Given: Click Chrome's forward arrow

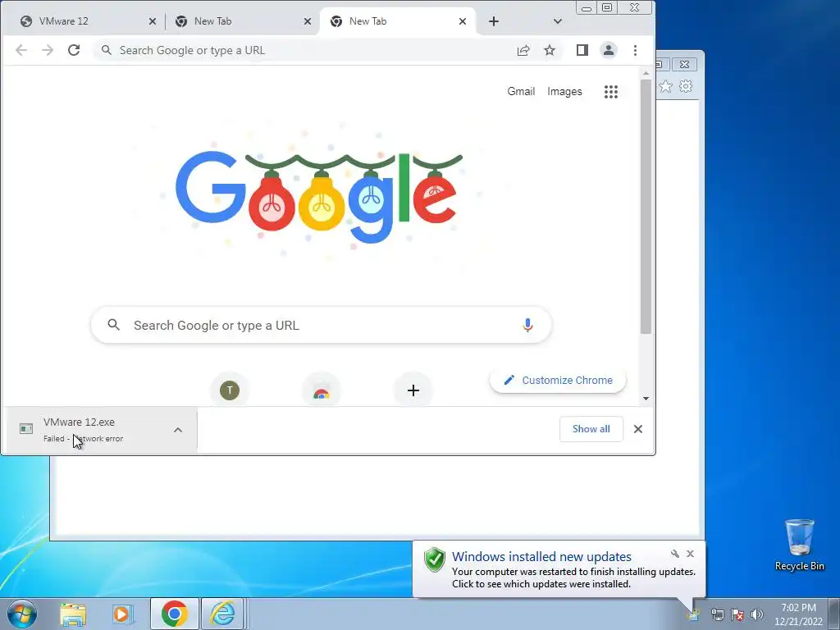Looking at the screenshot, I should coord(48,50).
